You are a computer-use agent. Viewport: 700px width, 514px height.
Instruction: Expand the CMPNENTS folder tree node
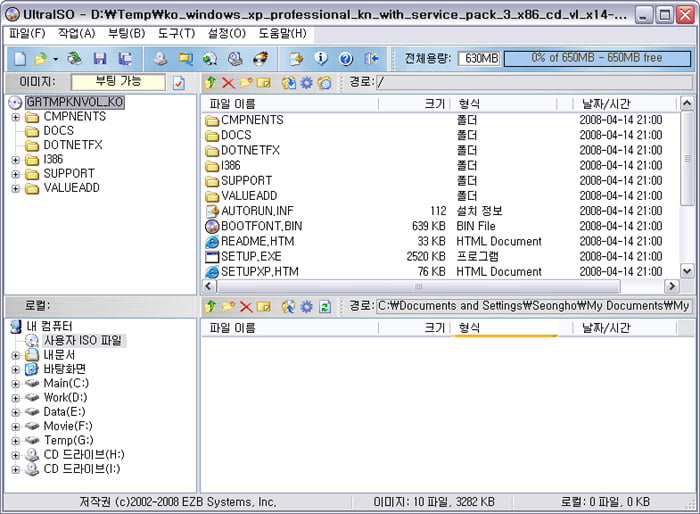click(x=16, y=117)
